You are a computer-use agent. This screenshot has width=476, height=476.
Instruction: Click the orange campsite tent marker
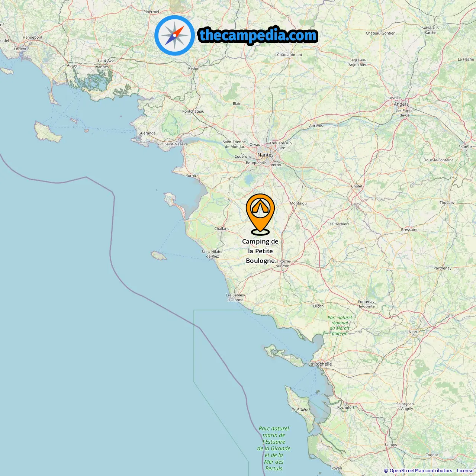click(260, 214)
